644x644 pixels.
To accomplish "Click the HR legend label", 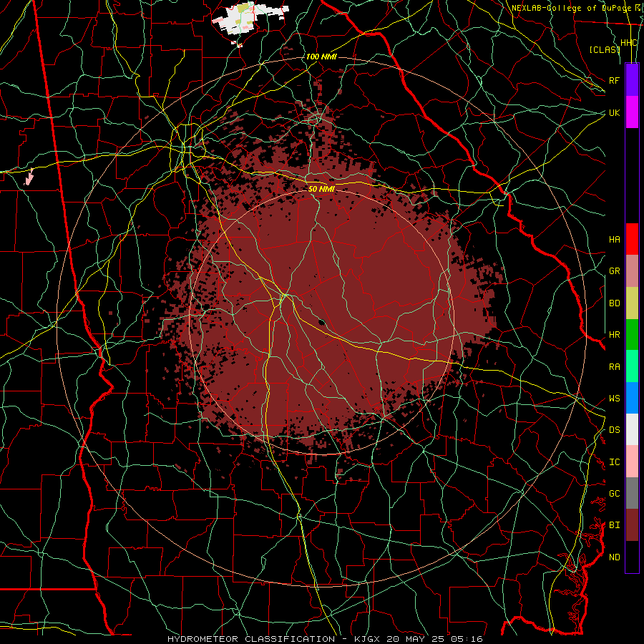I will 614,335.
